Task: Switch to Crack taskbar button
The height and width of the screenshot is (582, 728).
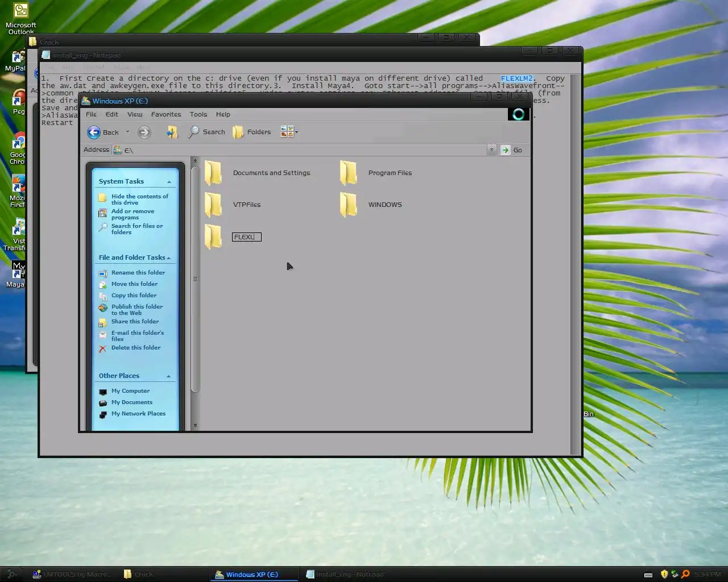Action: [163, 575]
